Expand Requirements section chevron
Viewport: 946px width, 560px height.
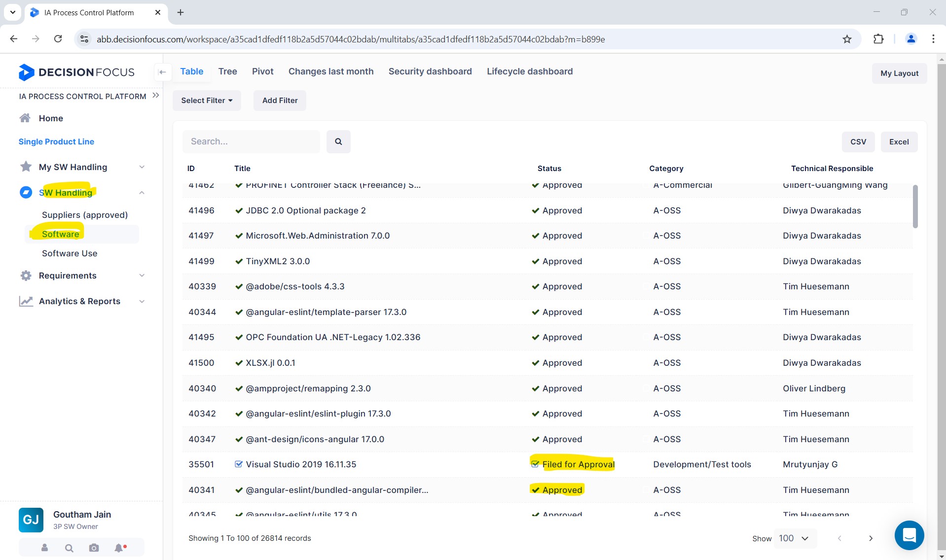(142, 276)
